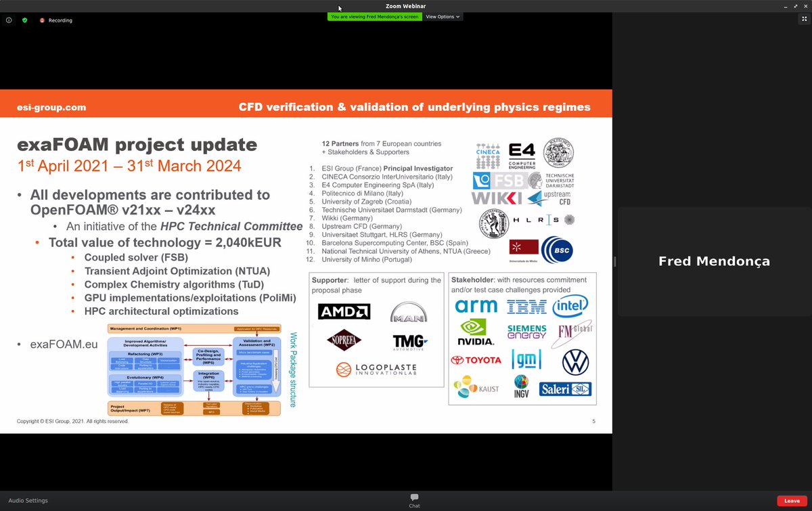Click the Saleri SIL logo
Image resolution: width=812 pixels, height=511 pixels.
(566, 389)
